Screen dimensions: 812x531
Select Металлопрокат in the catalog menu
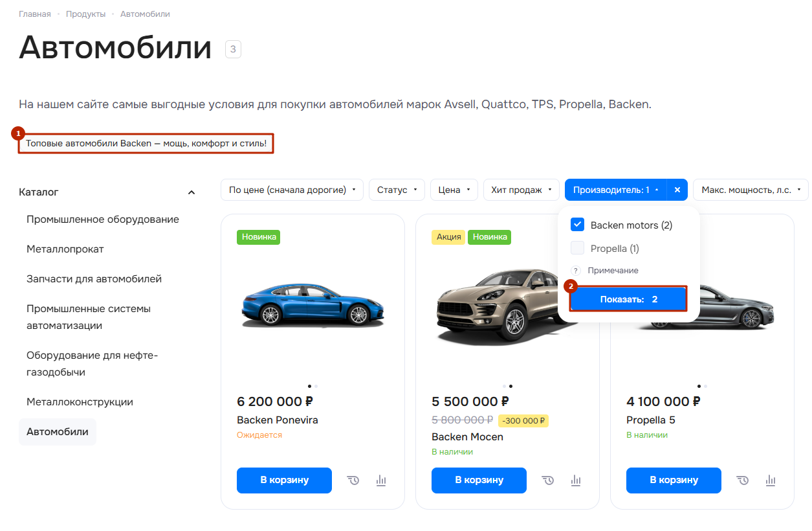tap(65, 249)
